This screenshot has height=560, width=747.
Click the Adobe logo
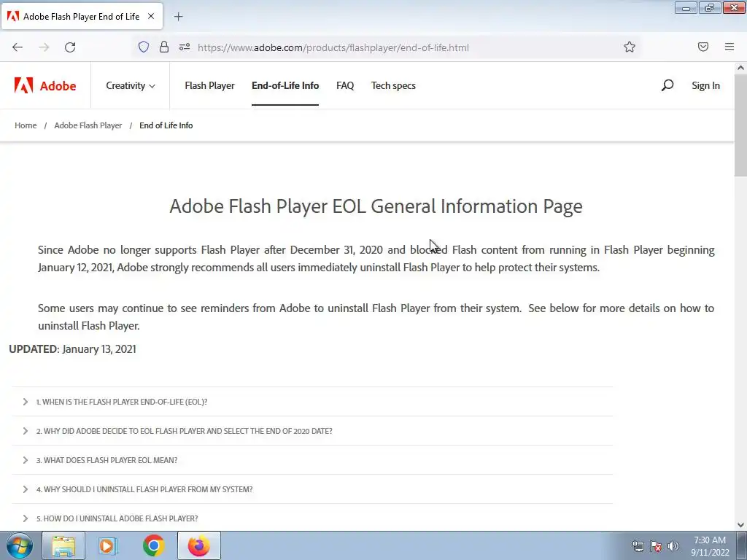(45, 86)
